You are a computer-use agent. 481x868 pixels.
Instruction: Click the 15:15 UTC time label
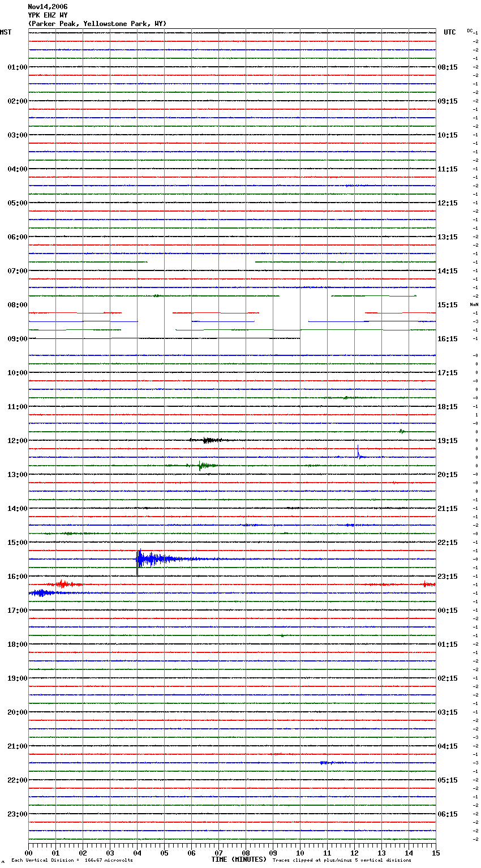coord(448,305)
